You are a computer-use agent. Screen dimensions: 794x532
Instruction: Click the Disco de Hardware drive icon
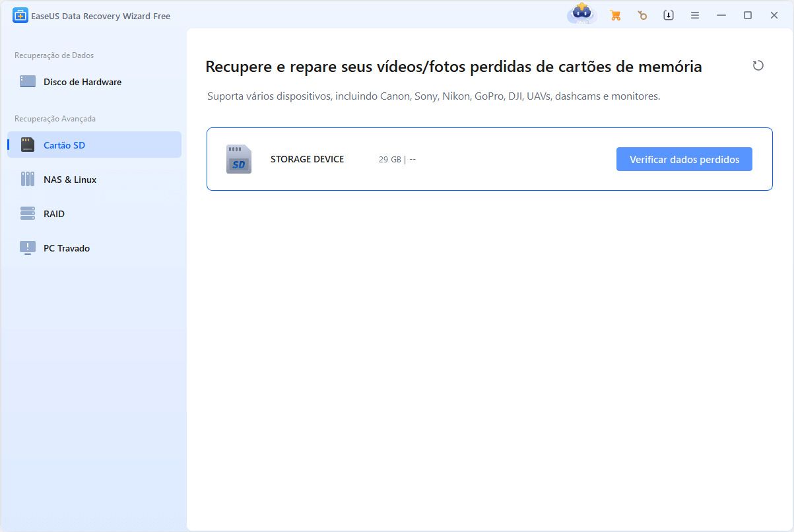pyautogui.click(x=27, y=81)
